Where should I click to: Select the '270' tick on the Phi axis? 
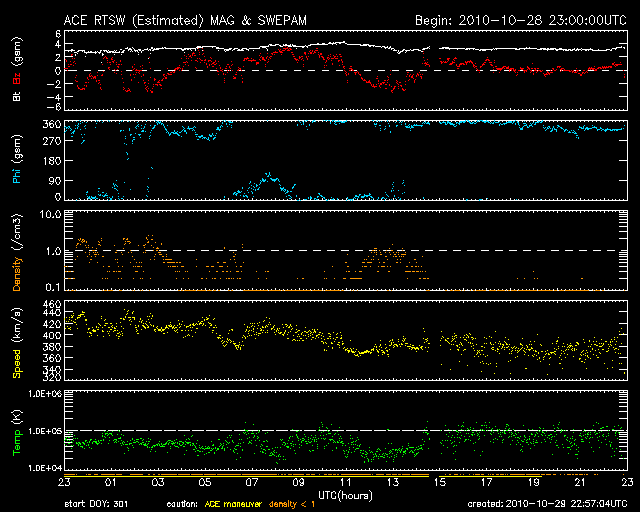(52, 141)
